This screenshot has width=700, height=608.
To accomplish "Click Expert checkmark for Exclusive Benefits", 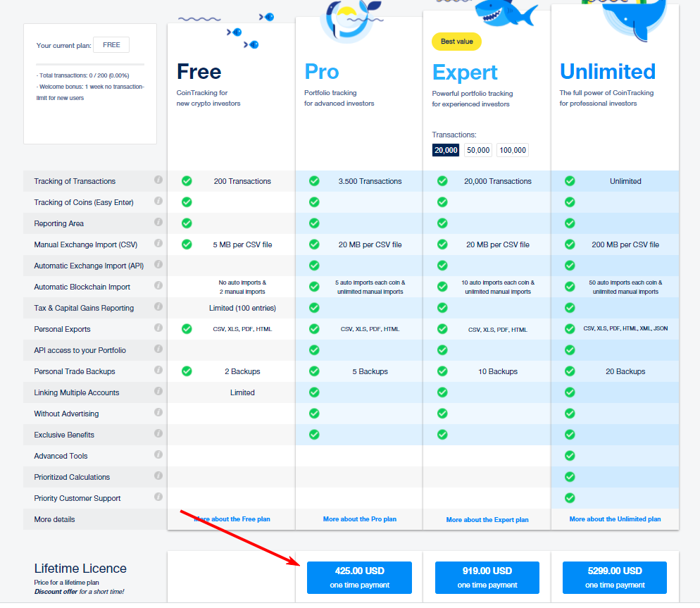I will click(442, 435).
